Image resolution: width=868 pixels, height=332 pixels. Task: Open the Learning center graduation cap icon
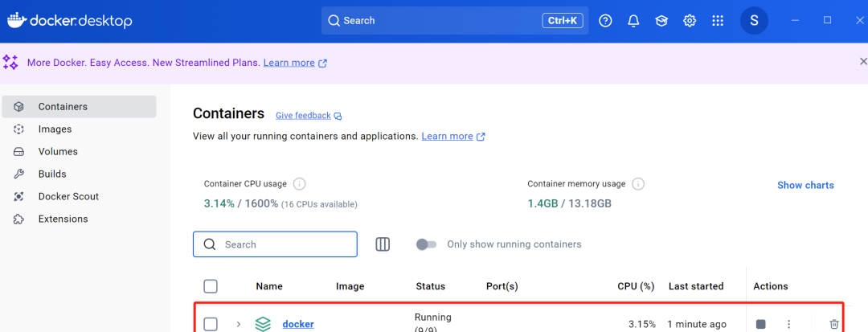click(661, 20)
